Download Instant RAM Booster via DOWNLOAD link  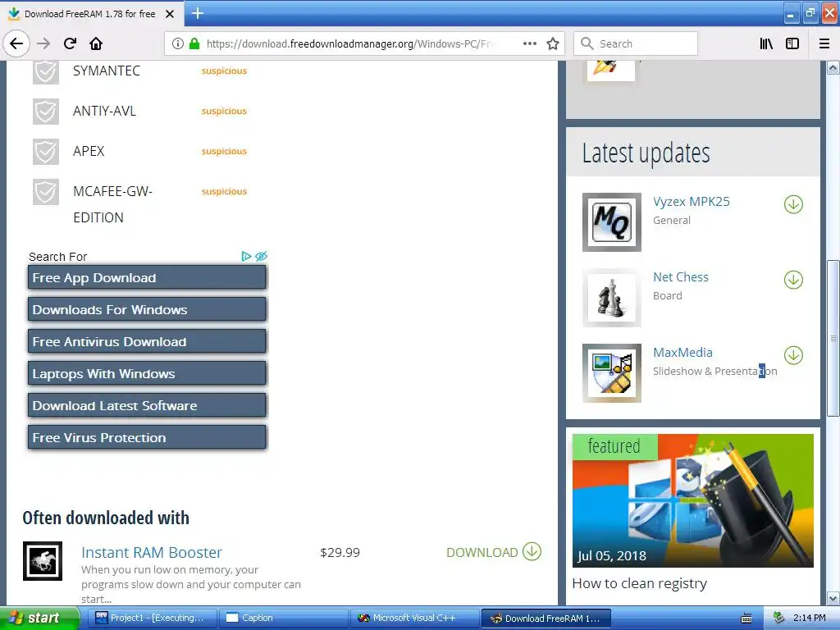point(482,552)
